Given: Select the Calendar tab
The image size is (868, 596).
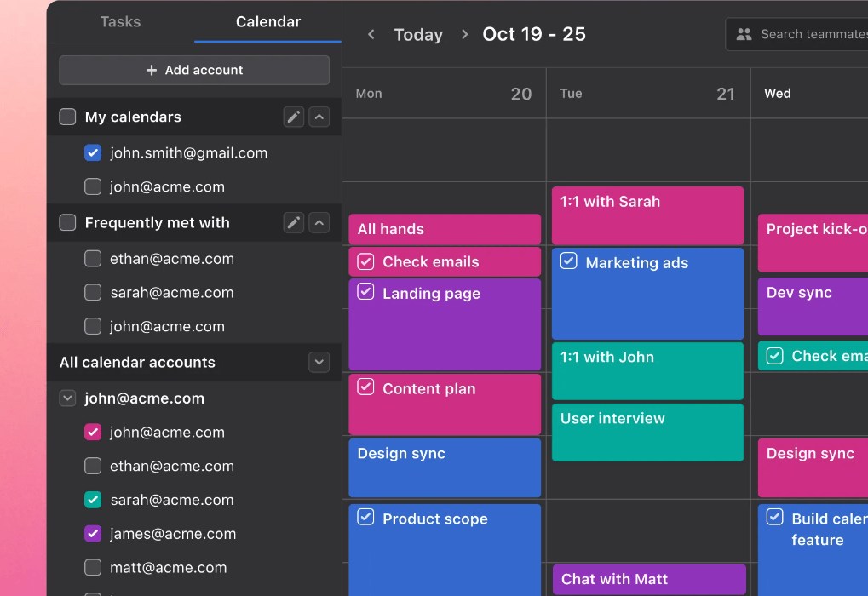Looking at the screenshot, I should (x=267, y=21).
